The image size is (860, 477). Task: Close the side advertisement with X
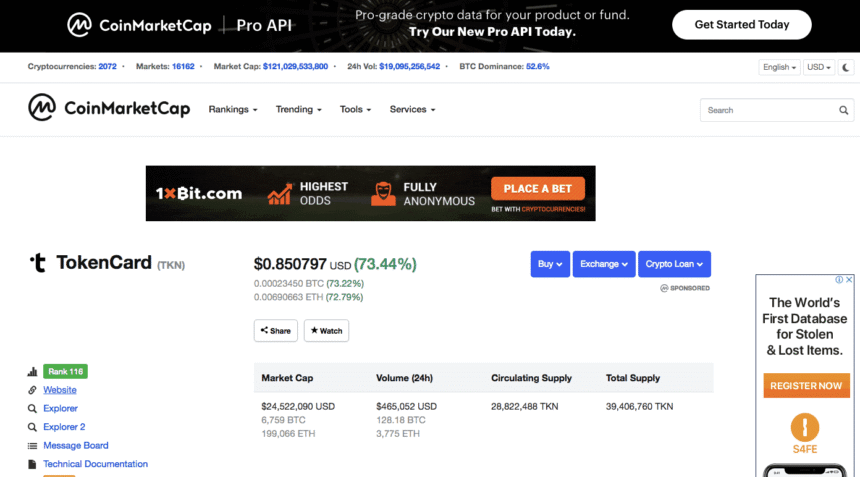(x=849, y=280)
